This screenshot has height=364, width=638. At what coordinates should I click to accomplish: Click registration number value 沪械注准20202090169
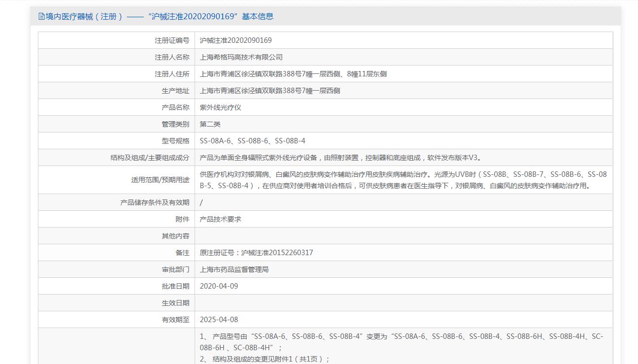pos(235,40)
